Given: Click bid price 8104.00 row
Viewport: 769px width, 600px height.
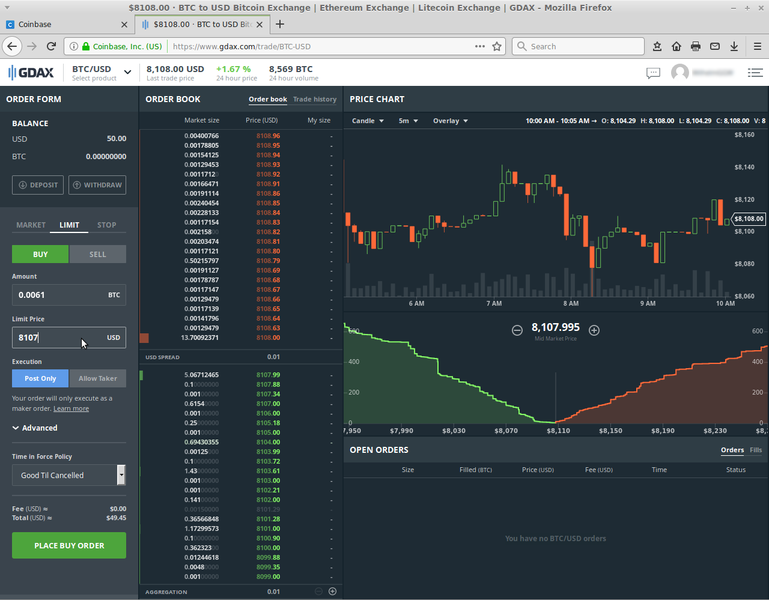Looking at the screenshot, I should (x=240, y=442).
